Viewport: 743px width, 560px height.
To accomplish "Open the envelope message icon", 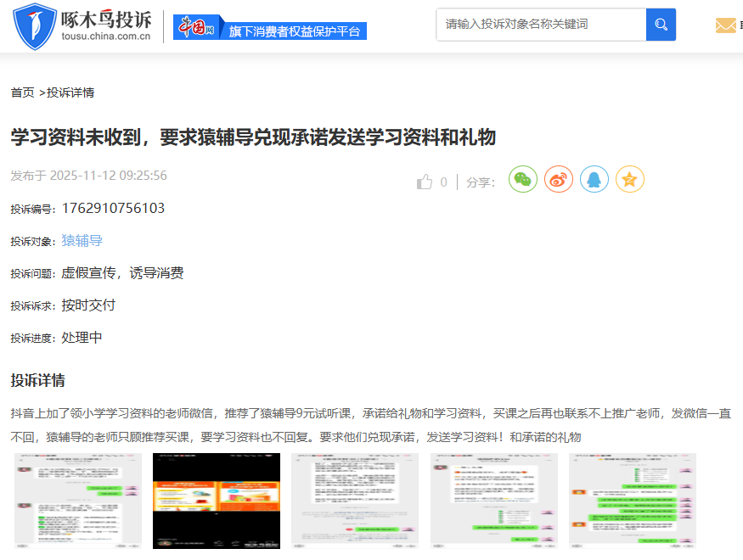I will tap(725, 25).
